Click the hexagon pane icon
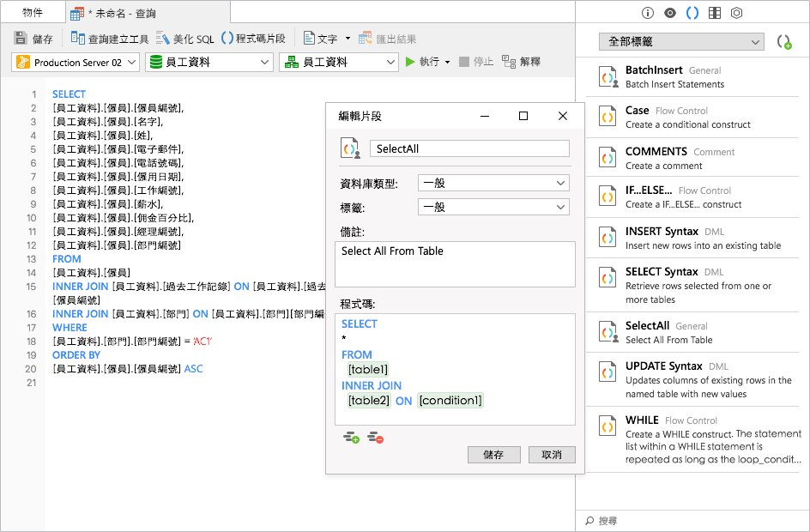Screen dimensions: 810x532 point(737,14)
